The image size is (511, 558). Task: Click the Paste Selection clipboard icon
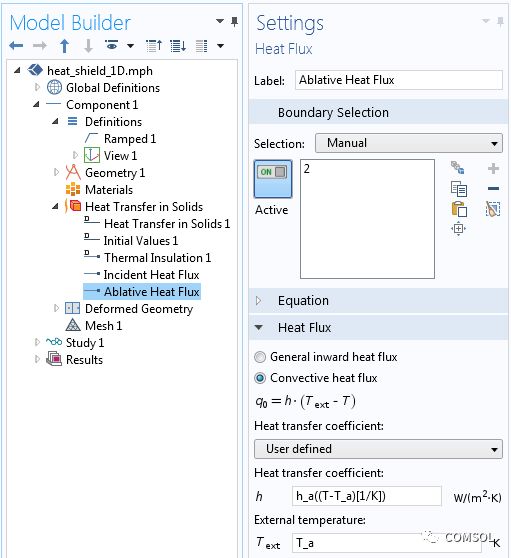[x=459, y=209]
